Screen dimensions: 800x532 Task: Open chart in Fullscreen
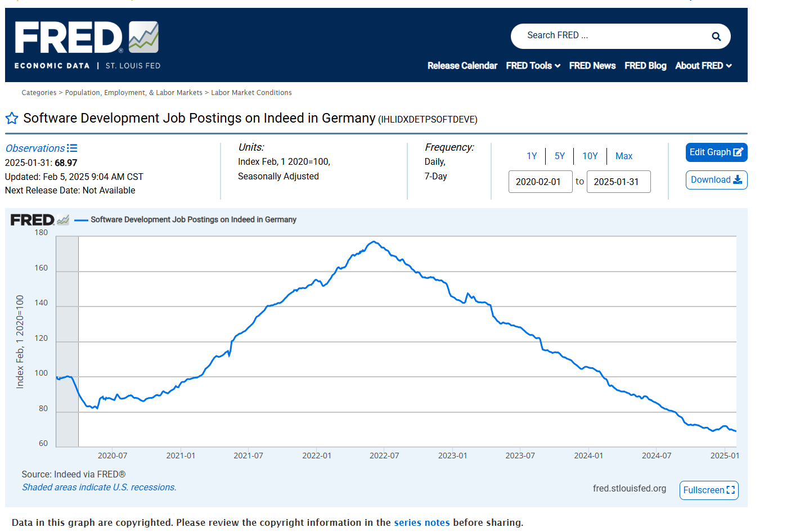click(709, 490)
